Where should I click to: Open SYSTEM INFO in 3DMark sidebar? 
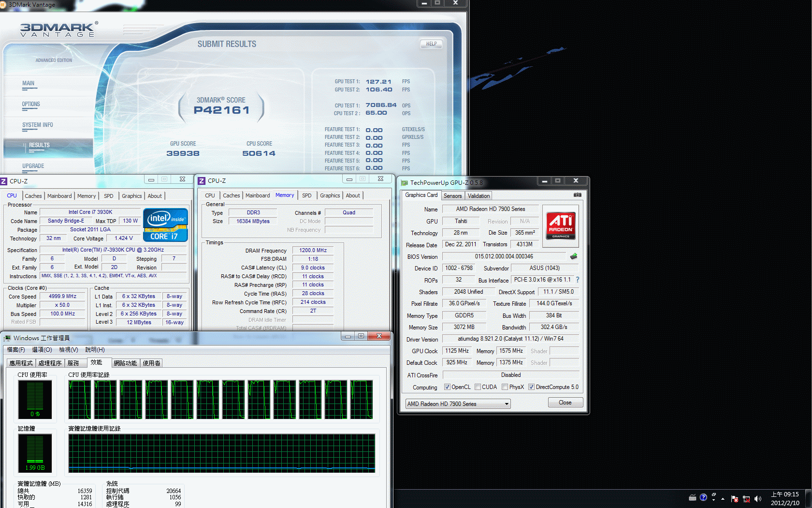[38, 125]
